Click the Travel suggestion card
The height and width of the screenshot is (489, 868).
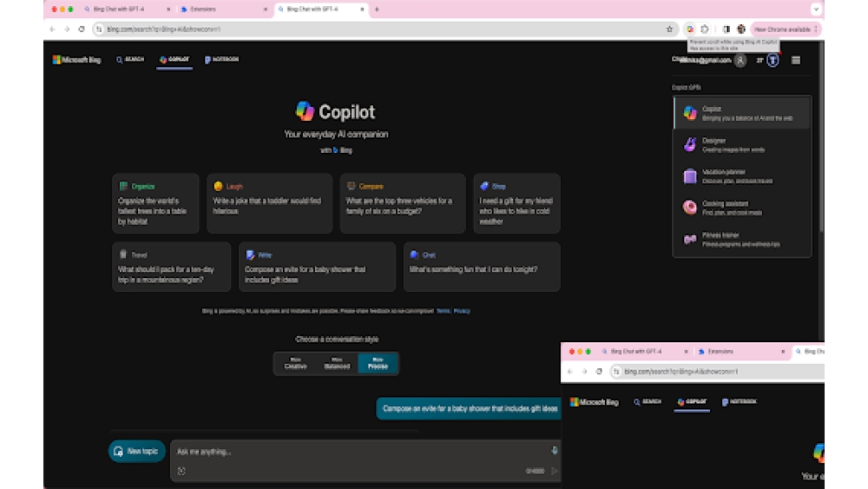pyautogui.click(x=172, y=267)
